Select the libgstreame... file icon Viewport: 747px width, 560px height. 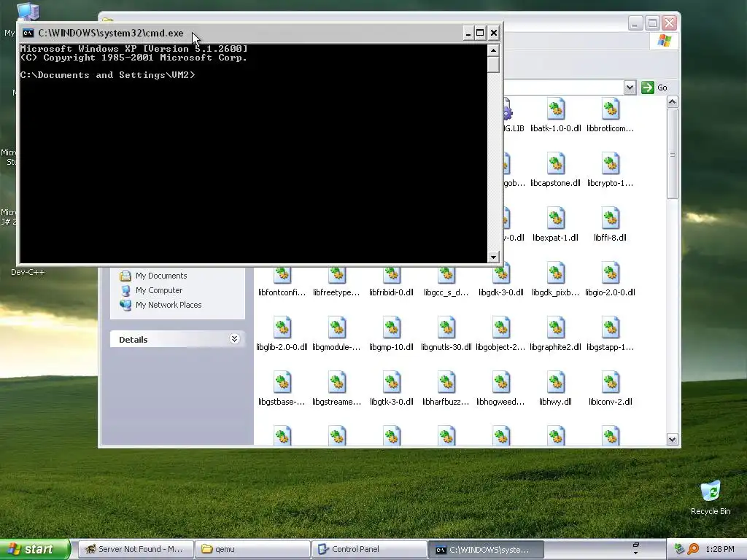(x=337, y=383)
